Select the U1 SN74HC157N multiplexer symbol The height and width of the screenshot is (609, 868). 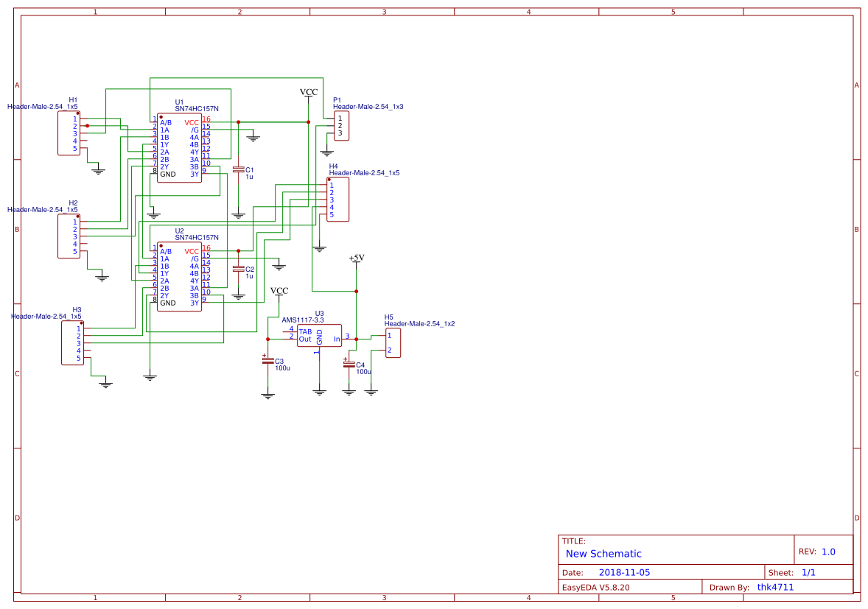click(x=179, y=147)
